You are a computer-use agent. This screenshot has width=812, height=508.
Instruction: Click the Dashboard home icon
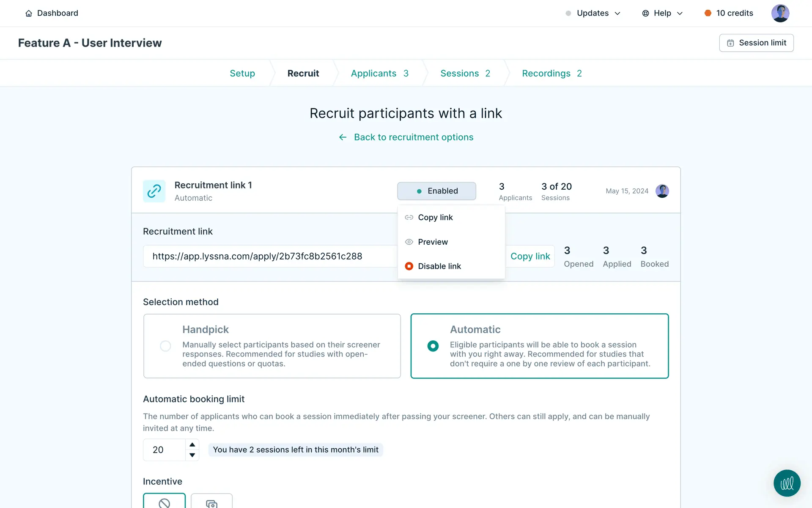coord(29,13)
